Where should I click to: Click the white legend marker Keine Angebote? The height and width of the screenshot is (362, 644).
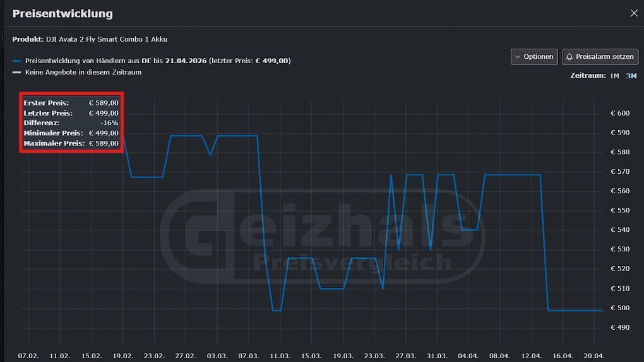[x=16, y=72]
